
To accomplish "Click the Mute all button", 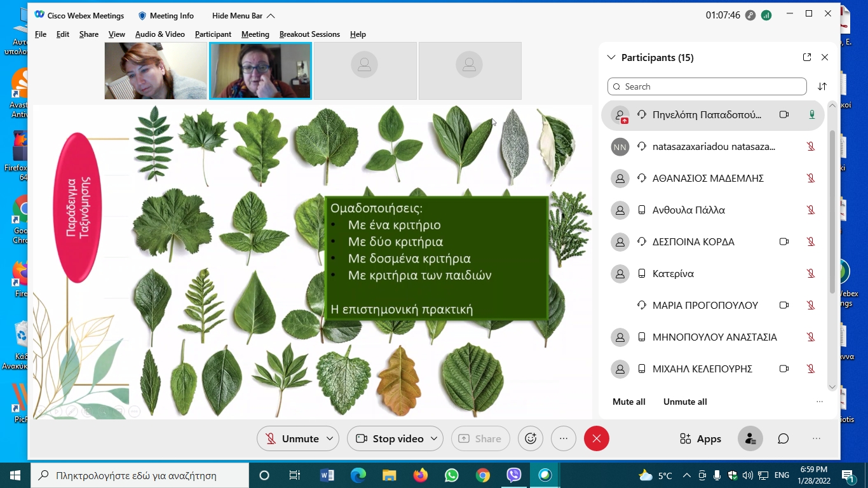I will pyautogui.click(x=628, y=402).
